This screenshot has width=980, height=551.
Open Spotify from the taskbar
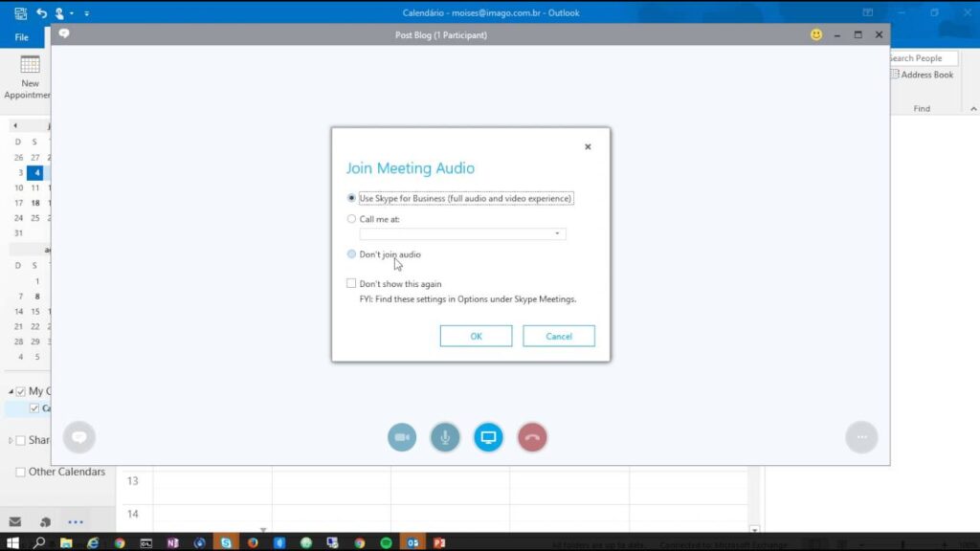(x=387, y=543)
